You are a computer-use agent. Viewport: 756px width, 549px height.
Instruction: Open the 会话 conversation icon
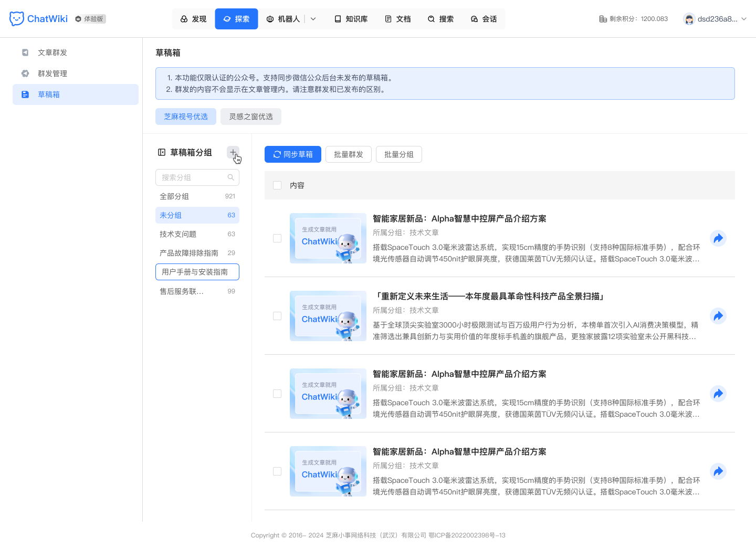coord(474,18)
